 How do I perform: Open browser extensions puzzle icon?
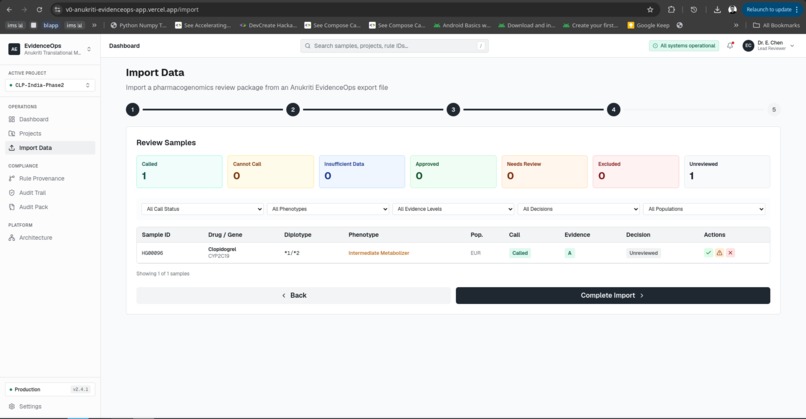coord(671,9)
